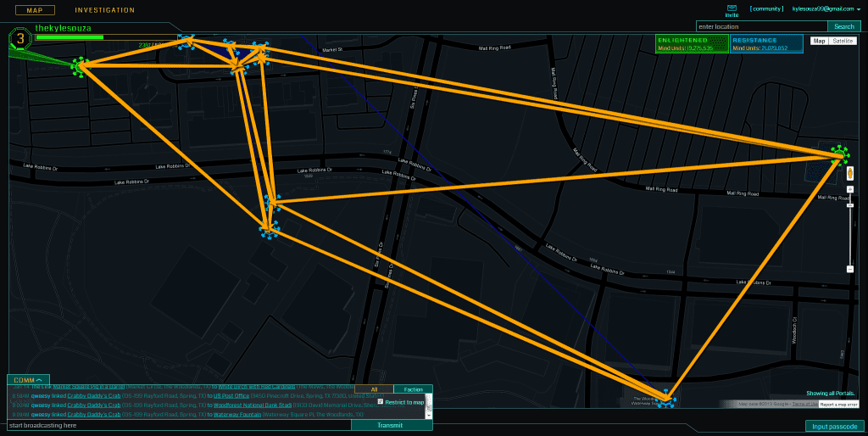Open the Terms of Use link

coord(805,405)
